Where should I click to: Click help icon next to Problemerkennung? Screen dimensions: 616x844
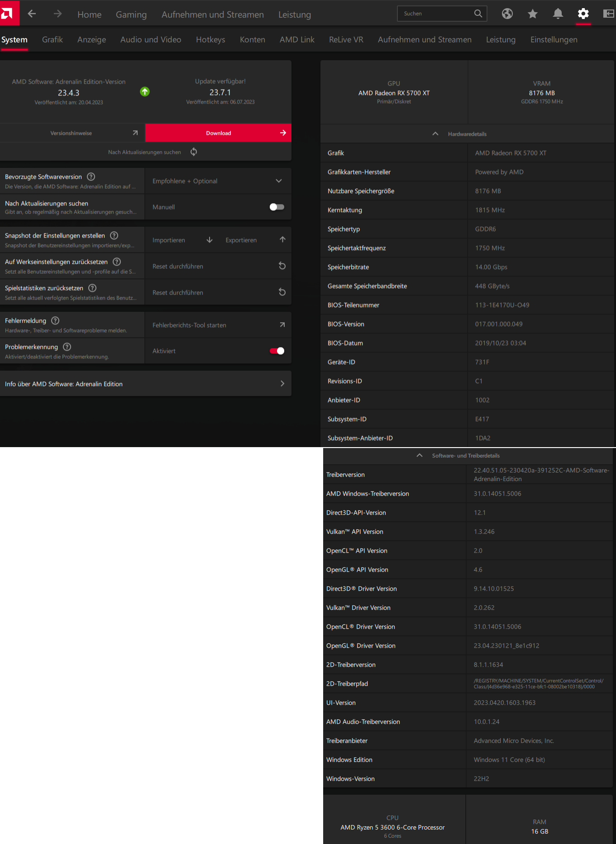[67, 347]
